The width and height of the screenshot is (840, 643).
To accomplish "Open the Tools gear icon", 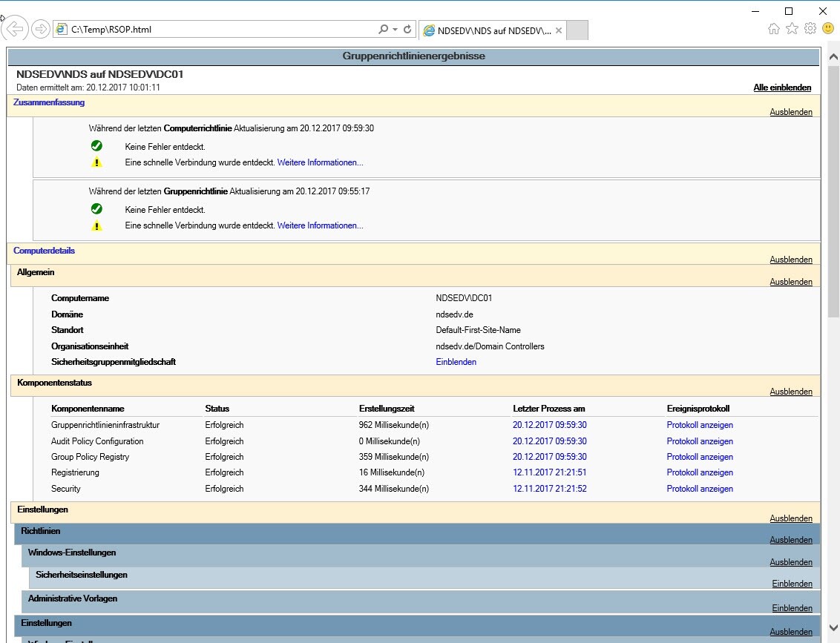I will tap(810, 29).
